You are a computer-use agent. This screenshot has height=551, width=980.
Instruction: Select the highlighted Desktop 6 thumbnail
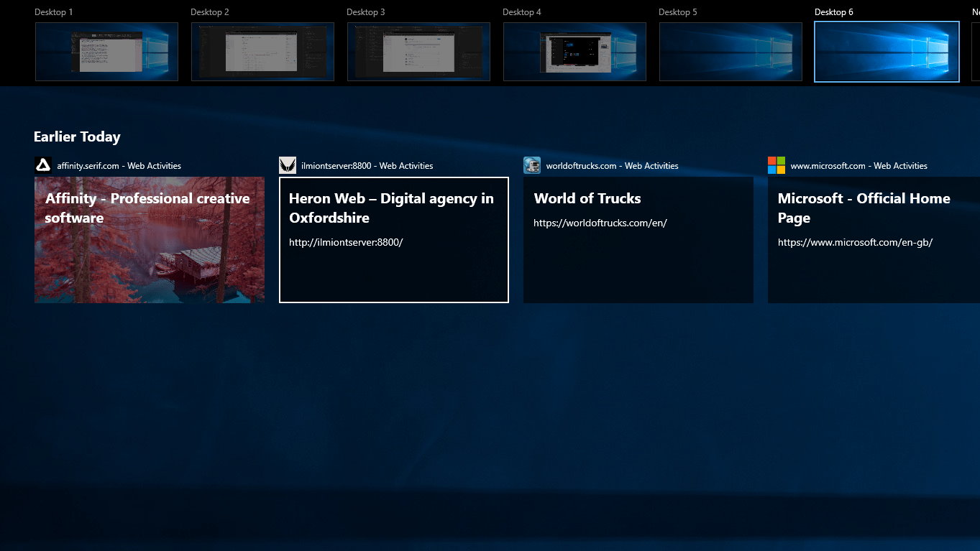coord(887,52)
